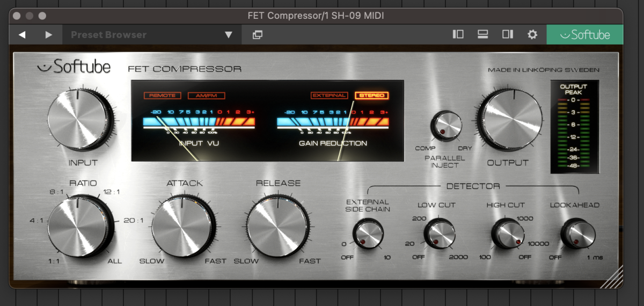Toggle the bottom panel layout icon
The height and width of the screenshot is (306, 644).
(x=482, y=34)
